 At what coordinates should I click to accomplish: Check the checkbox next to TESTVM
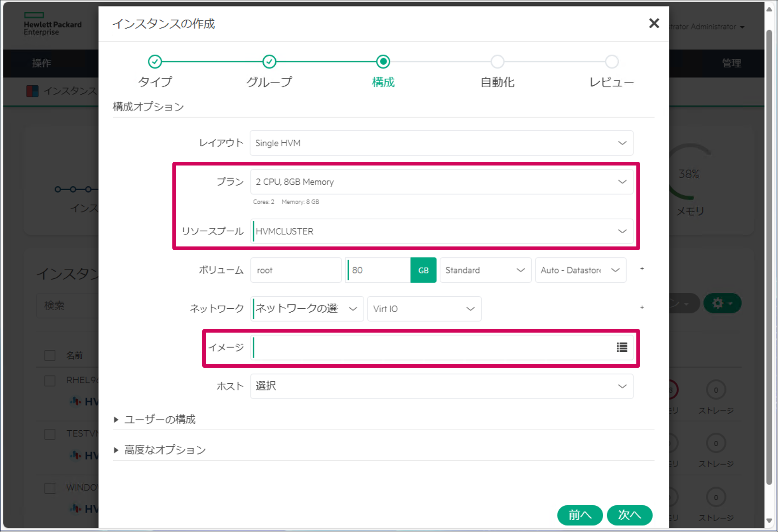click(49, 434)
